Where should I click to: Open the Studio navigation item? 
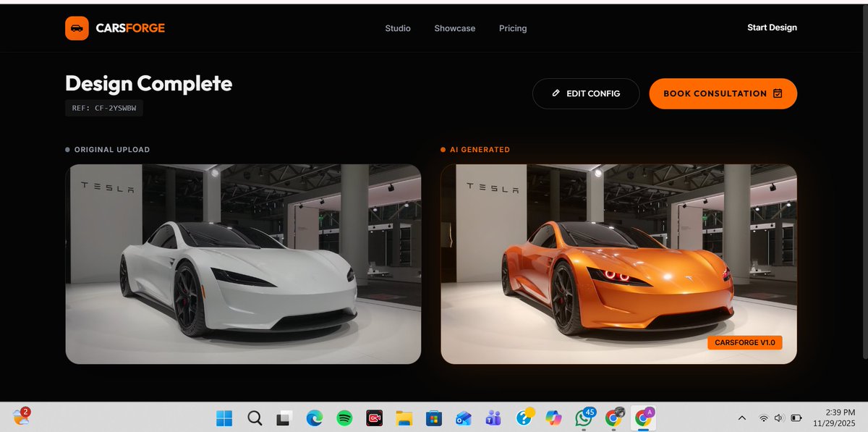pyautogui.click(x=398, y=28)
